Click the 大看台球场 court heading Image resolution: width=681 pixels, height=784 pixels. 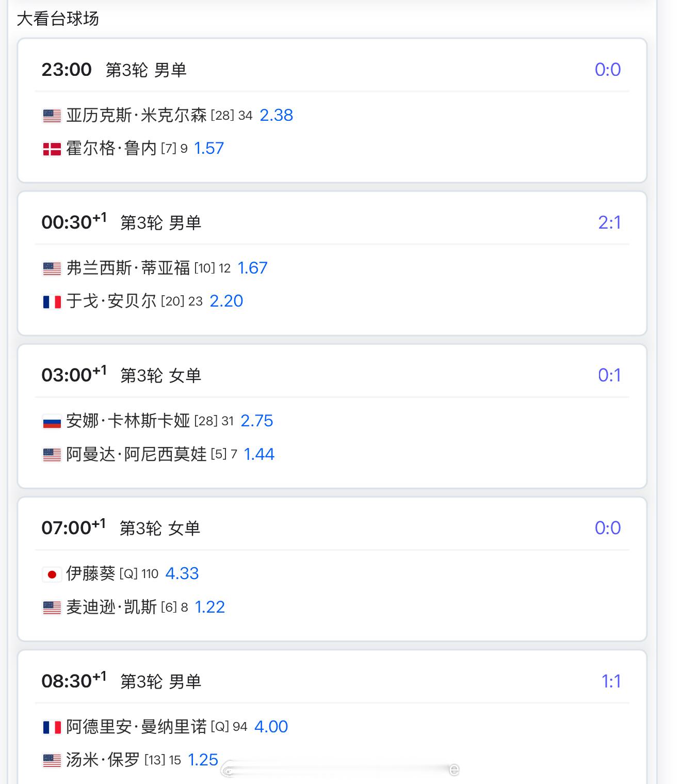pyautogui.click(x=58, y=19)
